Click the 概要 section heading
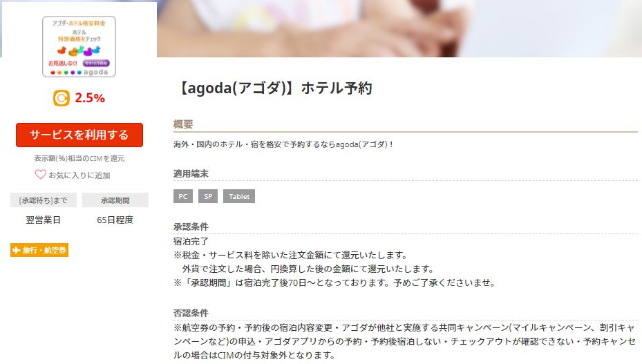642x364 pixels. point(183,124)
